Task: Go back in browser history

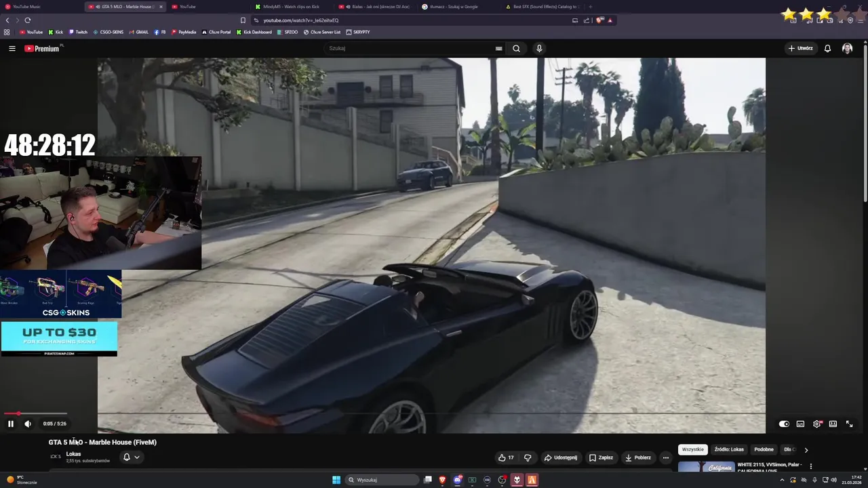Action: [7, 20]
